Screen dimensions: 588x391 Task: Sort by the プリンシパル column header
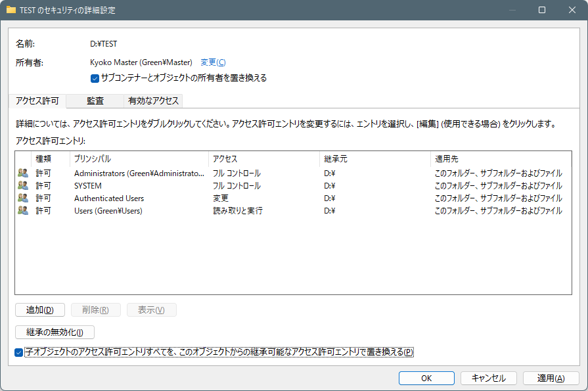pos(139,159)
